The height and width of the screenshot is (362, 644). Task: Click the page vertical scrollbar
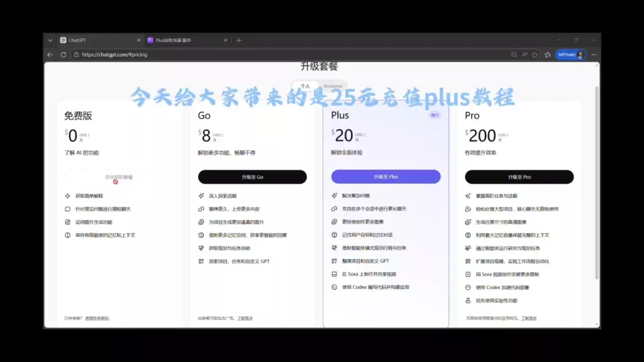click(596, 183)
